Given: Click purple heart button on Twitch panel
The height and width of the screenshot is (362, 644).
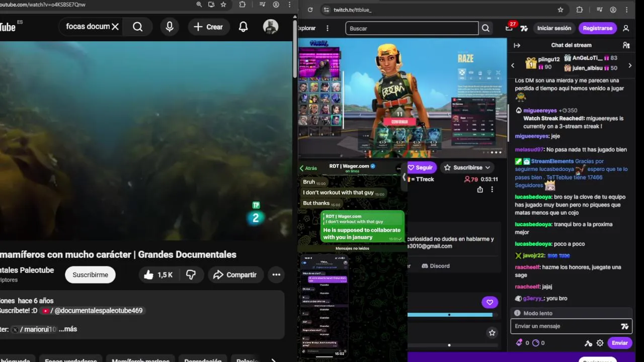Looking at the screenshot, I should (490, 302).
